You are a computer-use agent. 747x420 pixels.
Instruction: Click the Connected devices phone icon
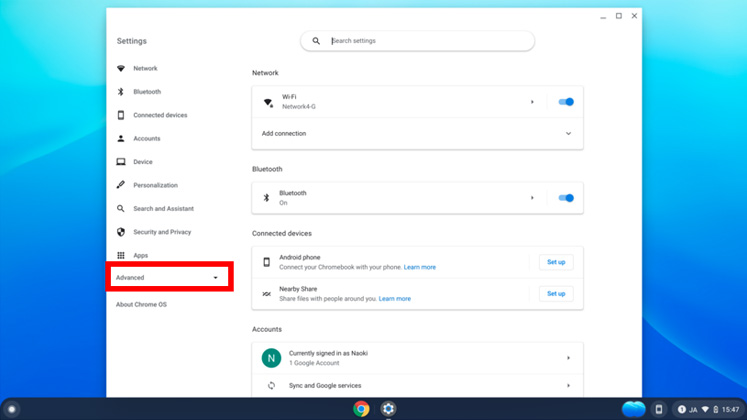click(x=121, y=115)
